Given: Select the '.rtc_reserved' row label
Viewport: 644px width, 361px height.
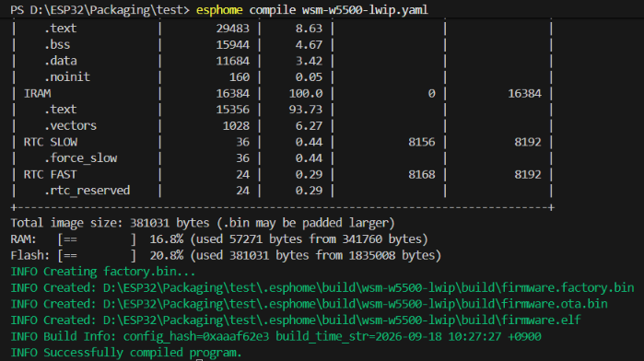Looking at the screenshot, I should [88, 191].
